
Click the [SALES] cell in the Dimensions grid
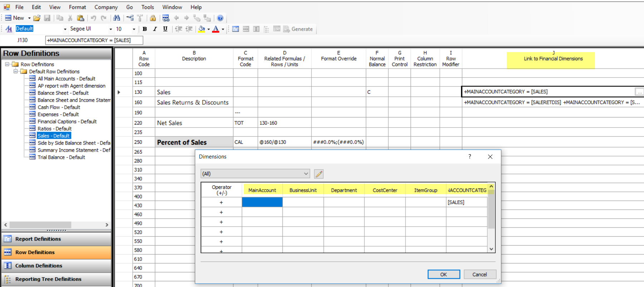click(467, 202)
